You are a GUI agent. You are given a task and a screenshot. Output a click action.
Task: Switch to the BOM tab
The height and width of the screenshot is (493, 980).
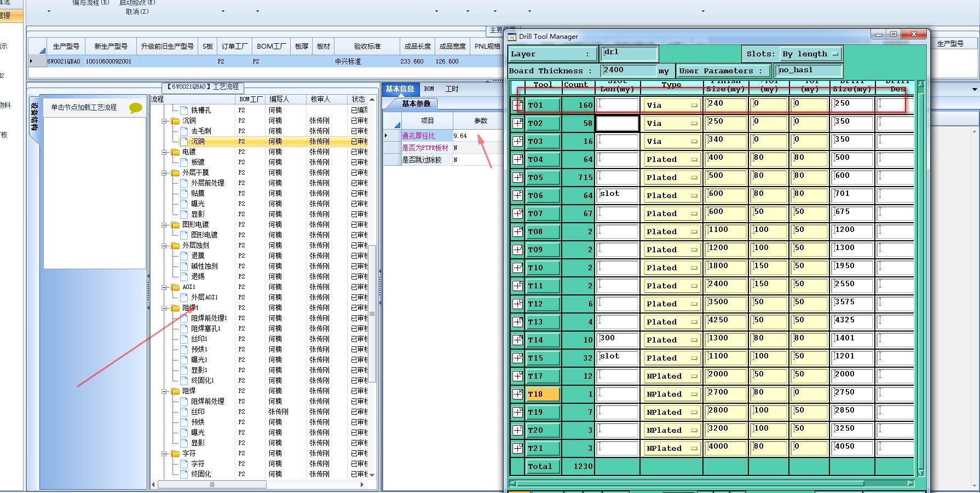click(x=429, y=89)
